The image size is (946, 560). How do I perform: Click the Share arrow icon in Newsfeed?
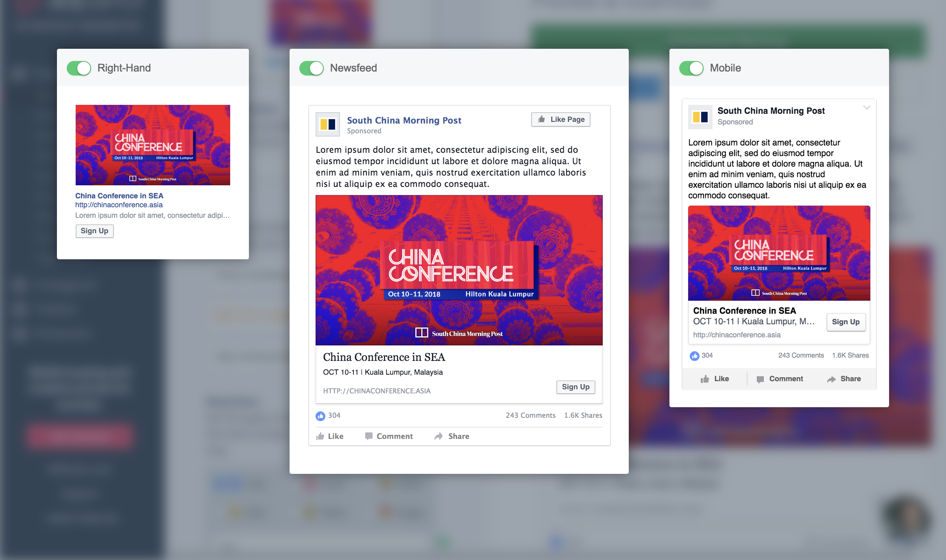coord(438,436)
